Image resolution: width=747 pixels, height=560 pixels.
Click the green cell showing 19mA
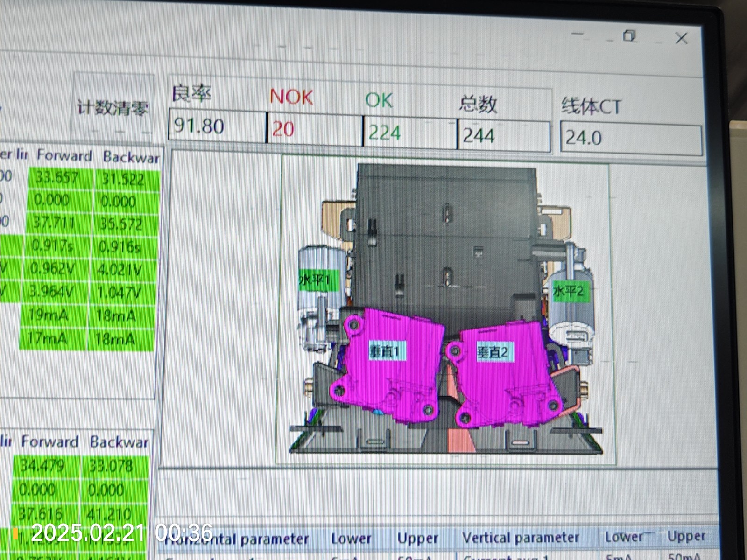(49, 315)
